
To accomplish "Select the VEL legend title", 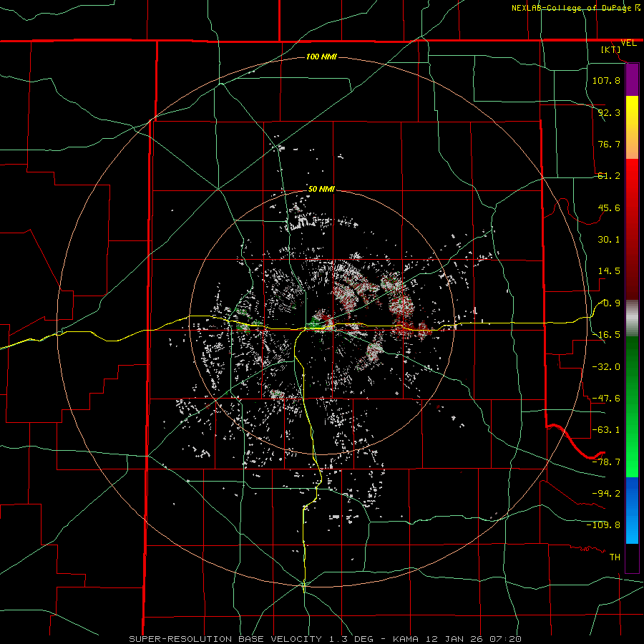I will [x=628, y=43].
